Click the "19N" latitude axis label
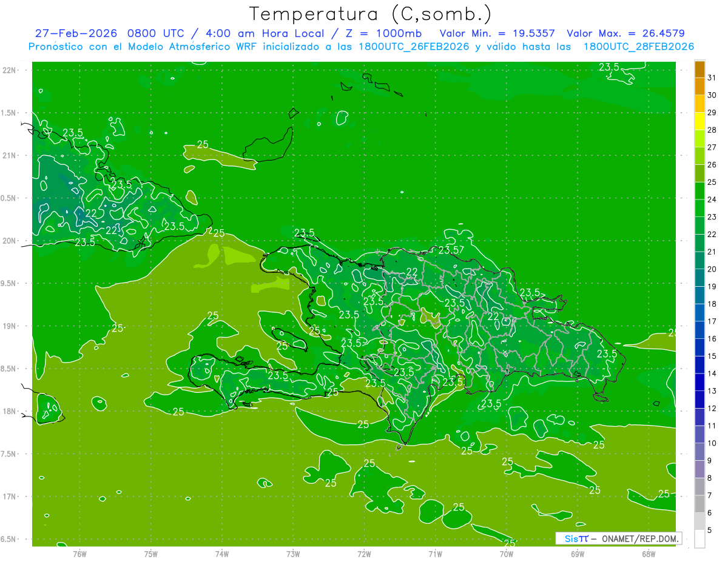 (x=10, y=326)
